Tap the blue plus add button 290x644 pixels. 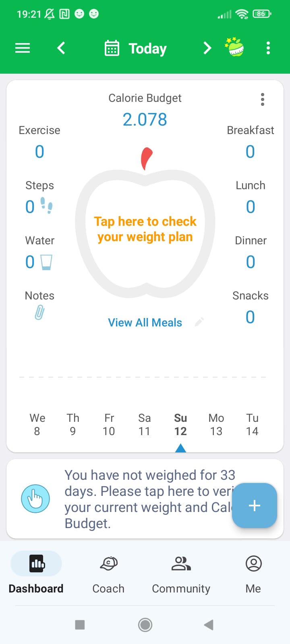(255, 506)
